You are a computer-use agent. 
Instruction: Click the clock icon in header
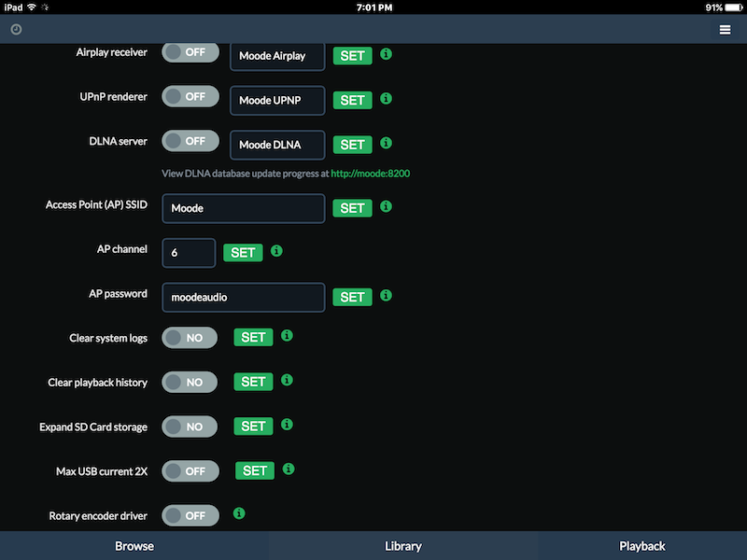tap(16, 30)
